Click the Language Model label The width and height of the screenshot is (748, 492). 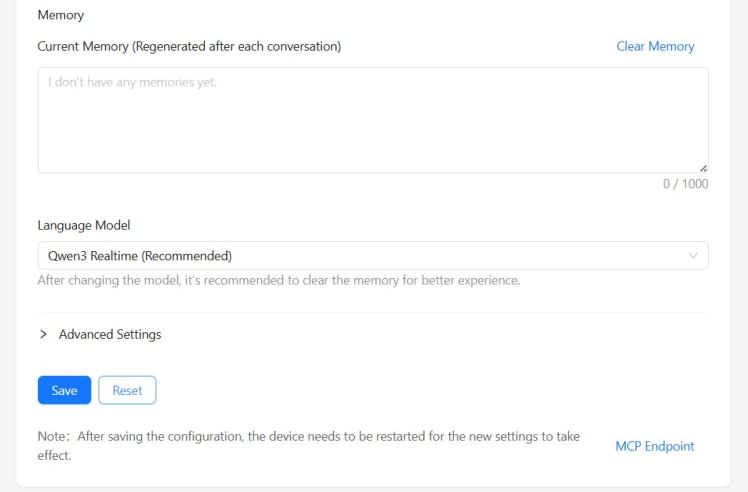pos(84,225)
